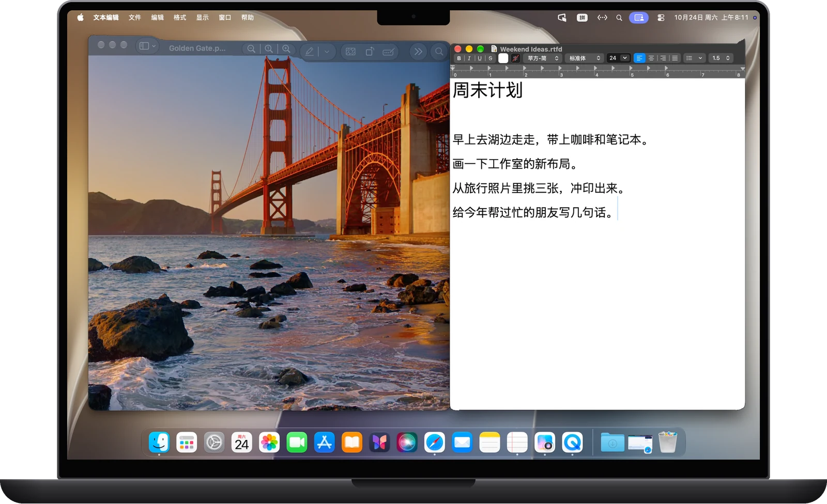Rotate the image in Preview
Viewport: 827px width, 504px height.
[x=370, y=51]
